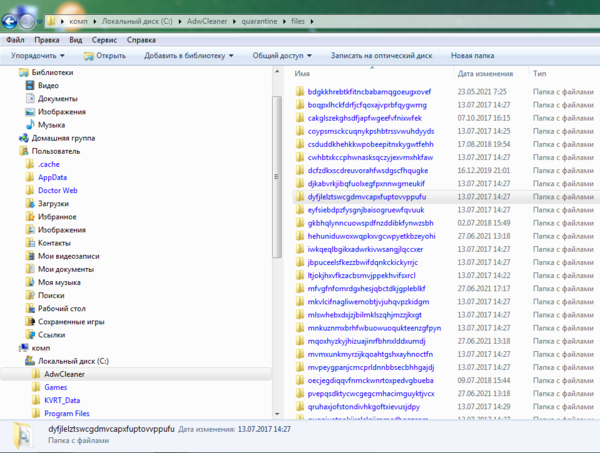Open the Вид menu

pyautogui.click(x=75, y=40)
